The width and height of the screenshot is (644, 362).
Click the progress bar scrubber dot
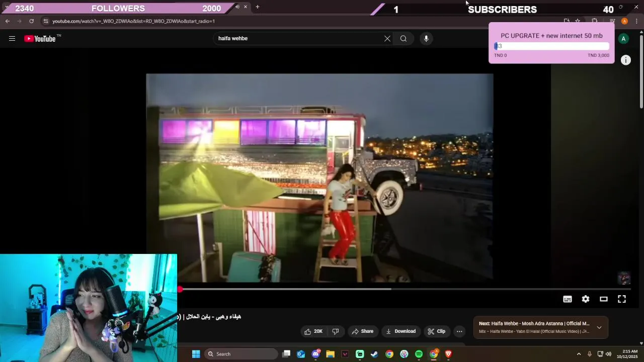click(x=180, y=289)
